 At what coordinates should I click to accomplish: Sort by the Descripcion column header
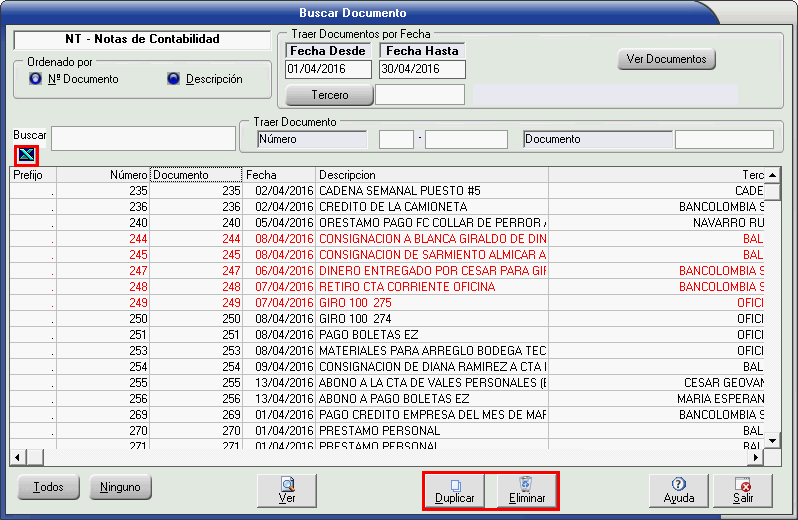(x=431, y=175)
